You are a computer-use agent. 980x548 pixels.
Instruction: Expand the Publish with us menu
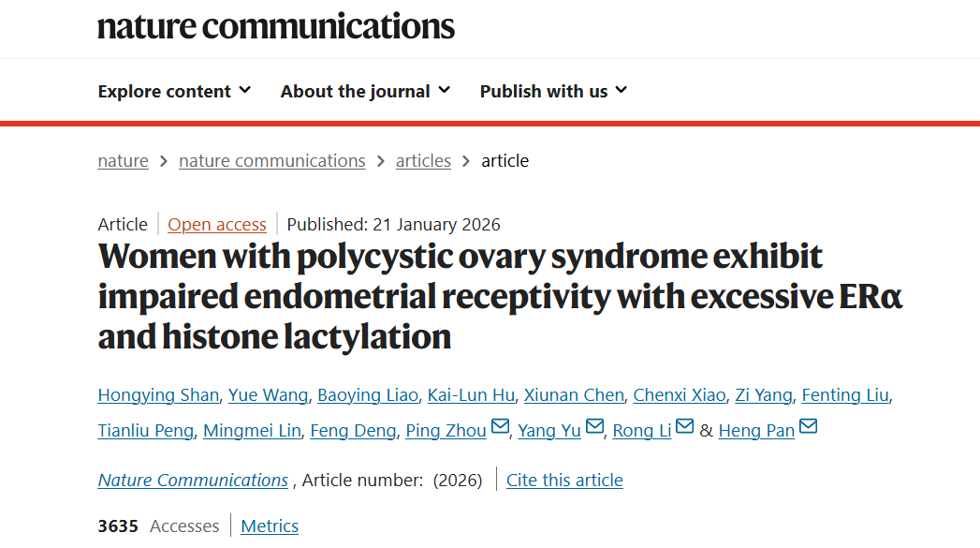(553, 91)
